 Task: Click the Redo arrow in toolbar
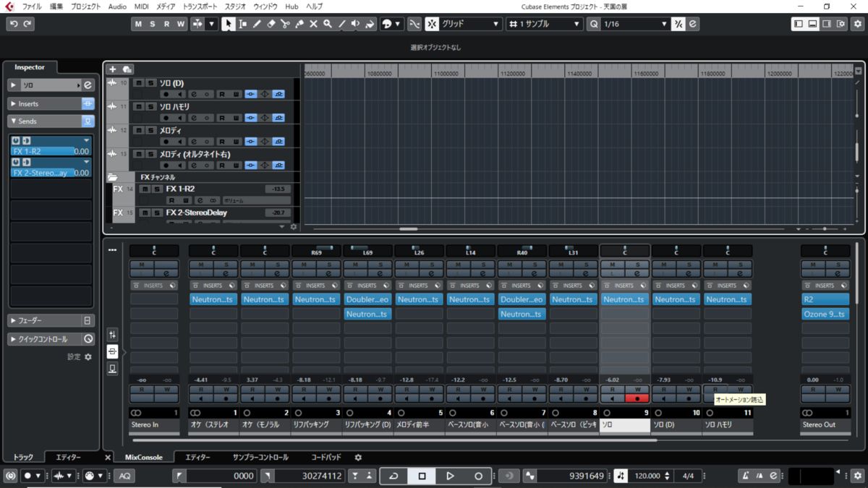27,24
